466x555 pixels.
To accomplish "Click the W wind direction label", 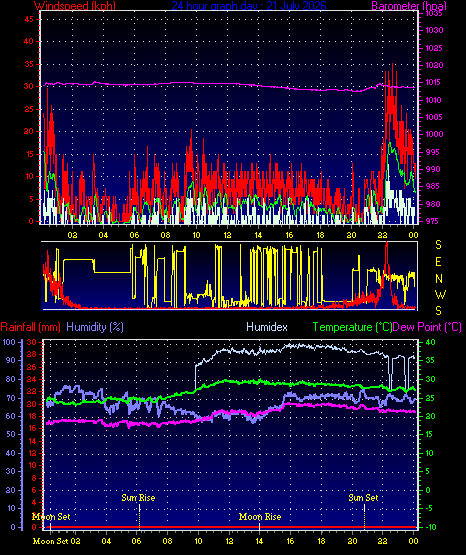I will tap(440, 294).
